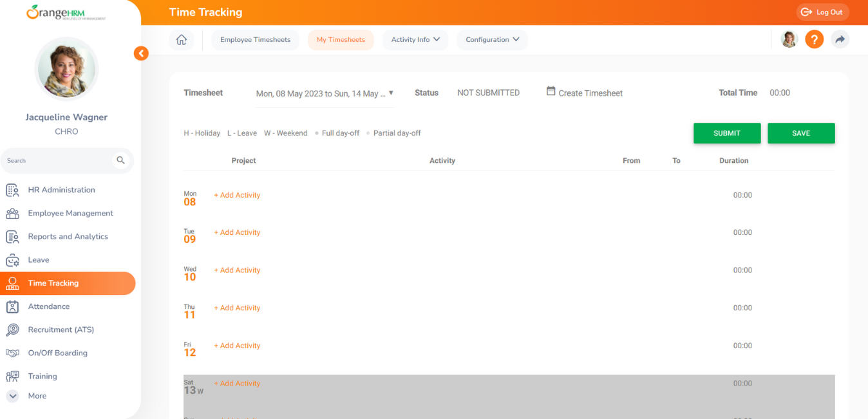The image size is (868, 419).
Task: Open the On/Off Boarding module
Action: [13, 353]
